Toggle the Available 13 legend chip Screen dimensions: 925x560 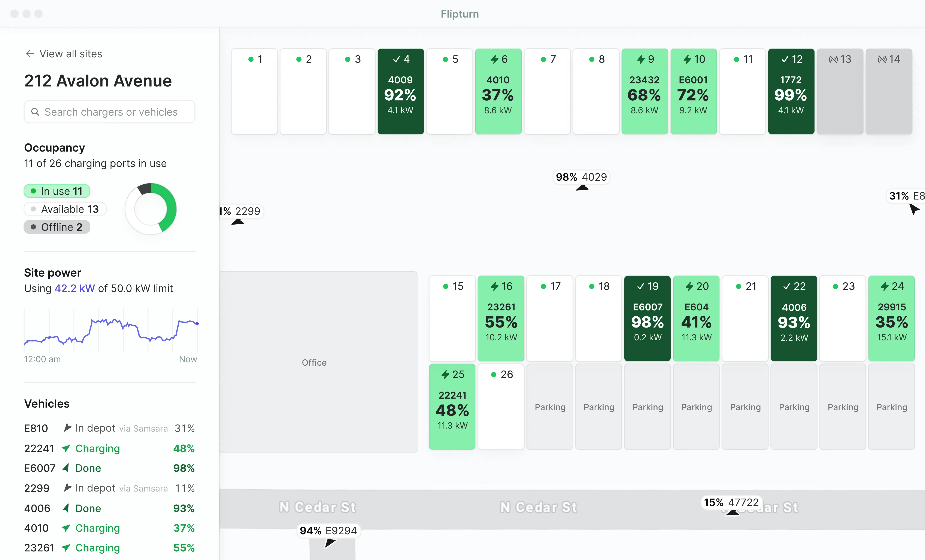(x=65, y=209)
